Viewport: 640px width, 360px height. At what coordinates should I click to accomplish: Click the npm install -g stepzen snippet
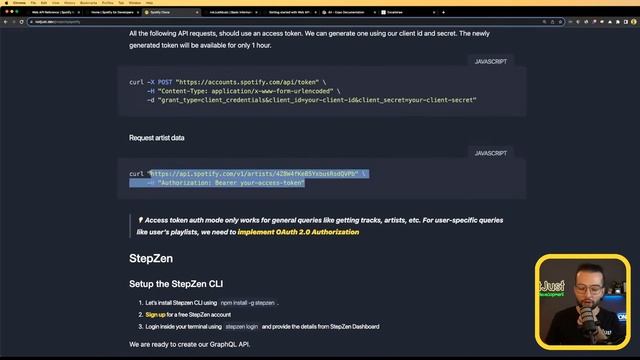[247, 303]
